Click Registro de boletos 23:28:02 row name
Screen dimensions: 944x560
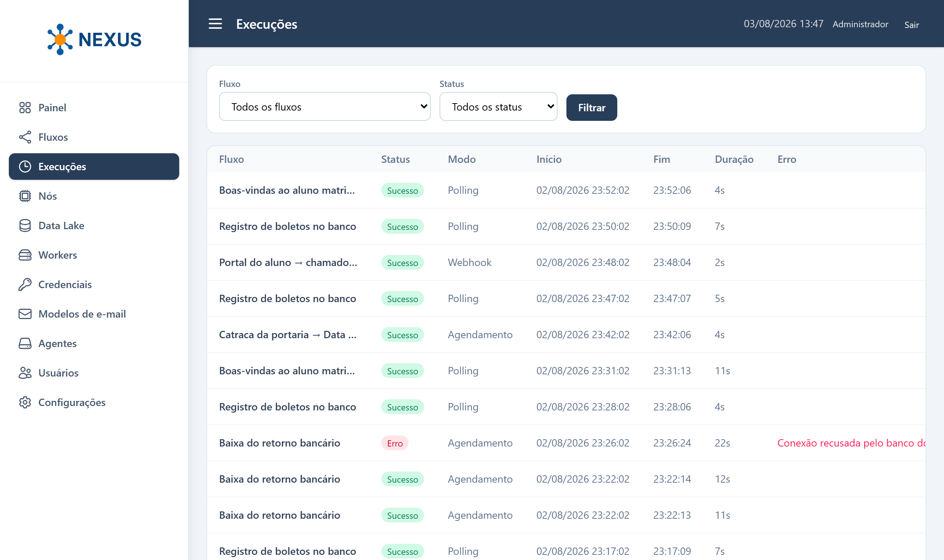click(287, 407)
